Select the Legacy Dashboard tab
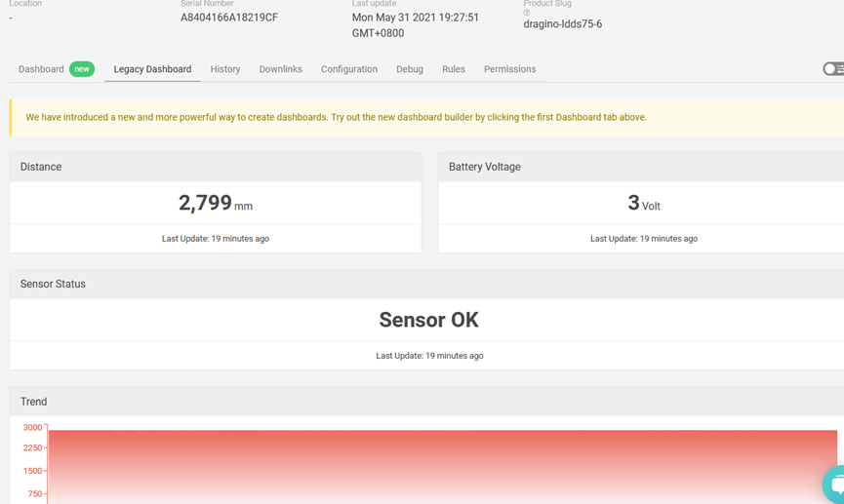The height and width of the screenshot is (504, 844). (152, 69)
